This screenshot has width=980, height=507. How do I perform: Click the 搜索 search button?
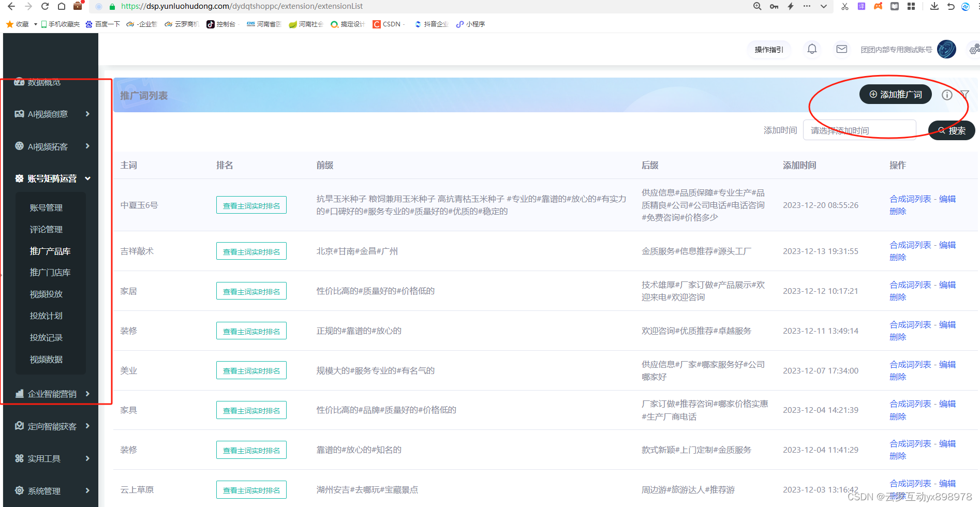952,130
